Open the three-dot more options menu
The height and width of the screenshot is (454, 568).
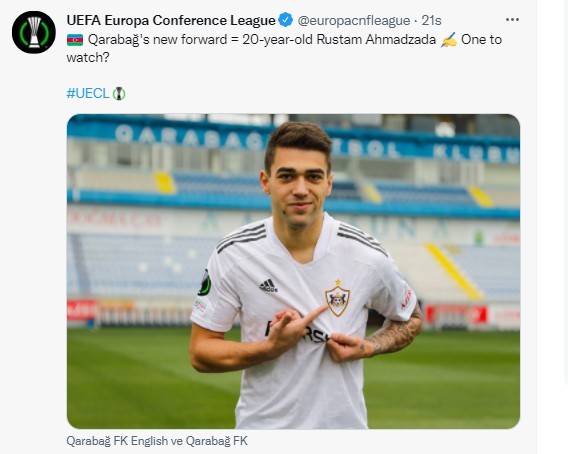512,20
